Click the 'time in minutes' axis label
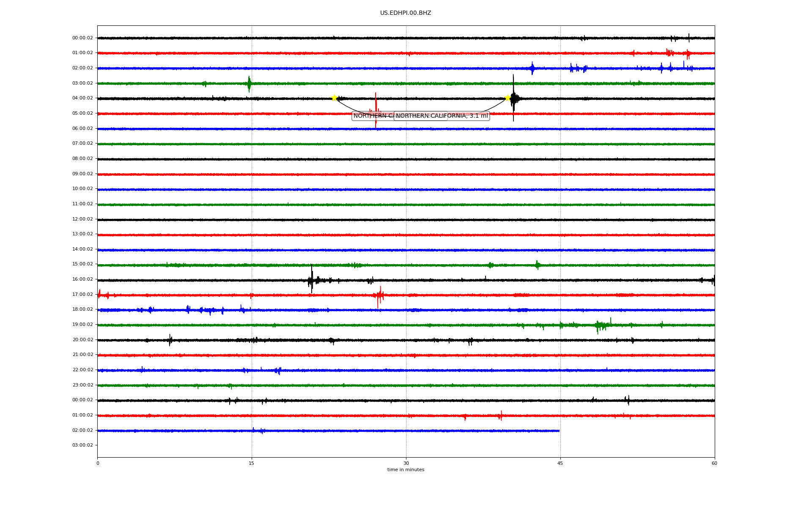The height and width of the screenshot is (508, 812). tap(406, 469)
